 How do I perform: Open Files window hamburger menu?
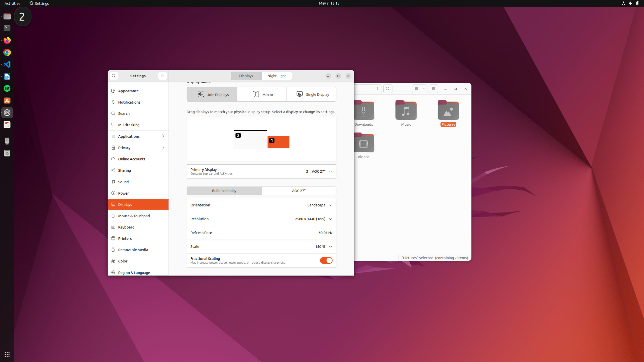(x=433, y=89)
